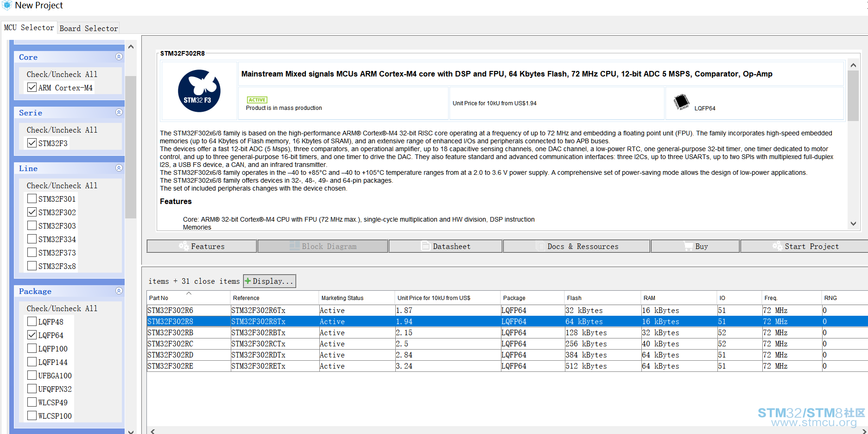Check the STM32F373 line checkbox
The width and height of the screenshot is (868, 434).
tap(32, 252)
